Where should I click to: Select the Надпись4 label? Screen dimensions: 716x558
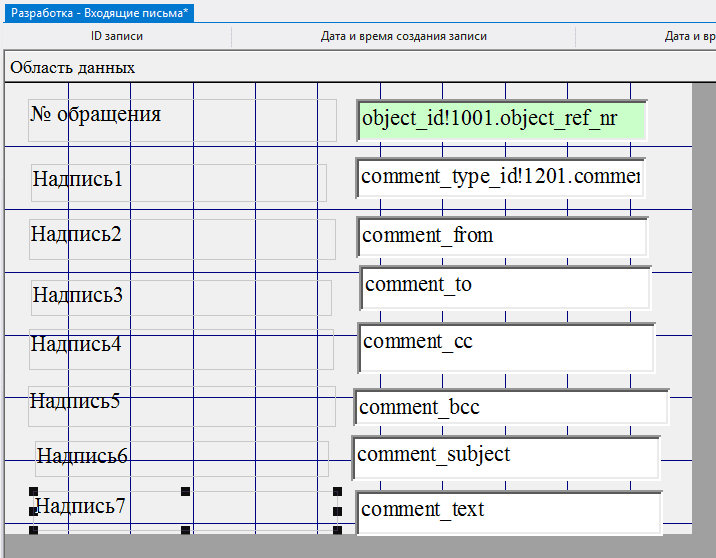76,344
